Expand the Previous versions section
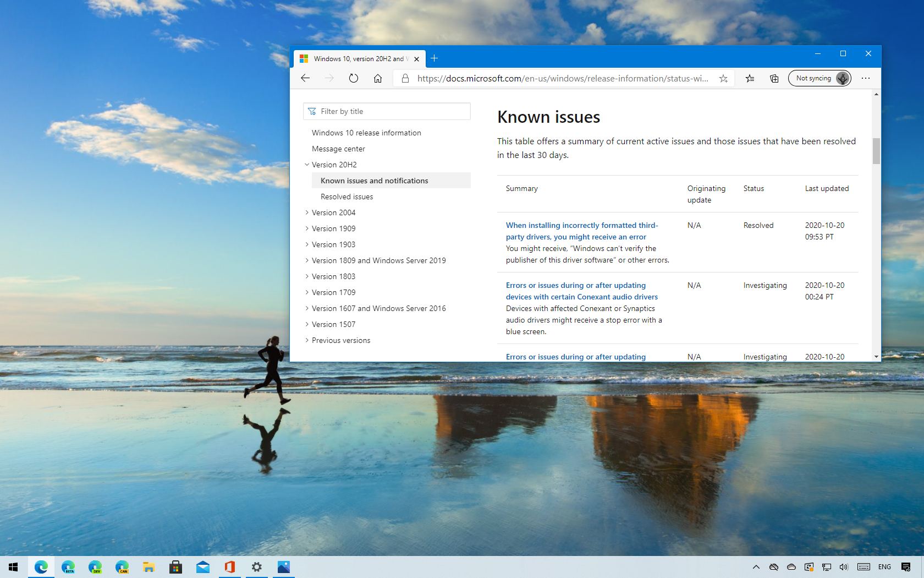Screen dimensions: 924x578 (307, 340)
